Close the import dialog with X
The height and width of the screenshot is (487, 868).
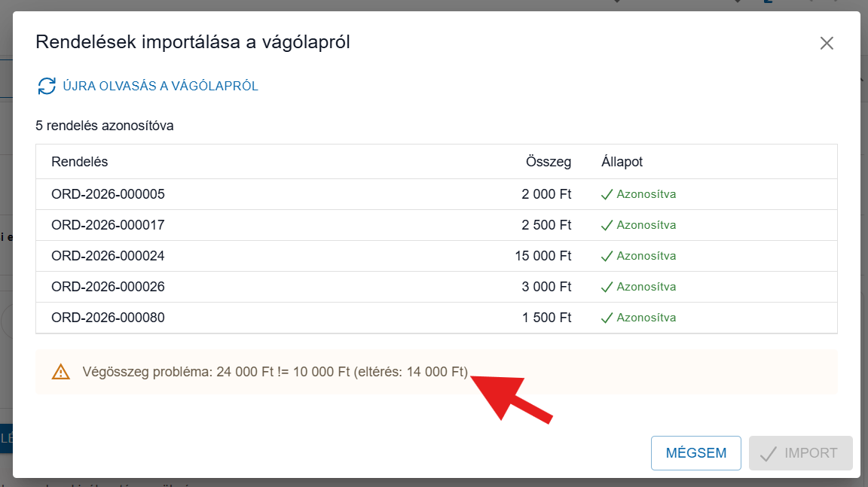827,43
